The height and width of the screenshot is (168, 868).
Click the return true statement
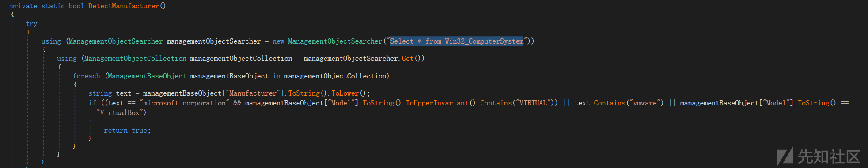click(127, 131)
